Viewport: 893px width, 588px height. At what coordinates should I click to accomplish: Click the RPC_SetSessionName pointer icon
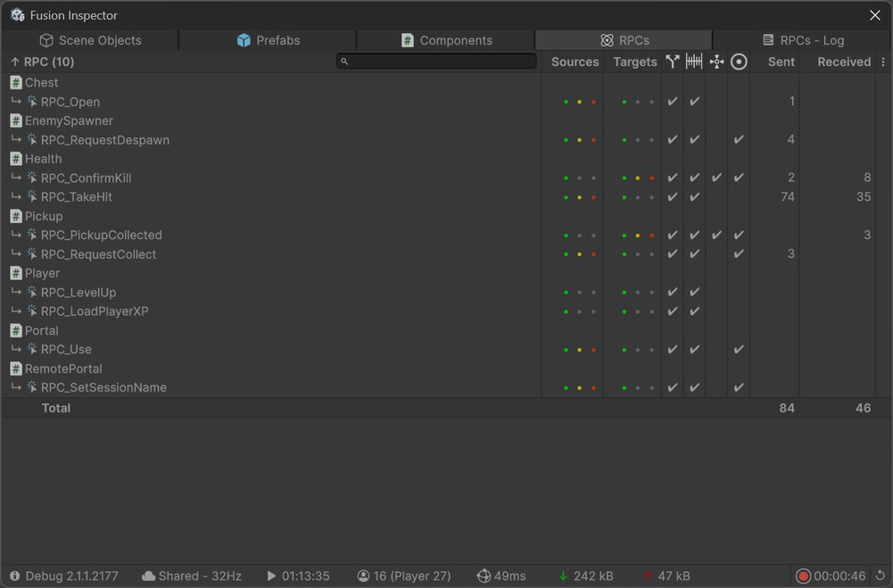tap(32, 387)
